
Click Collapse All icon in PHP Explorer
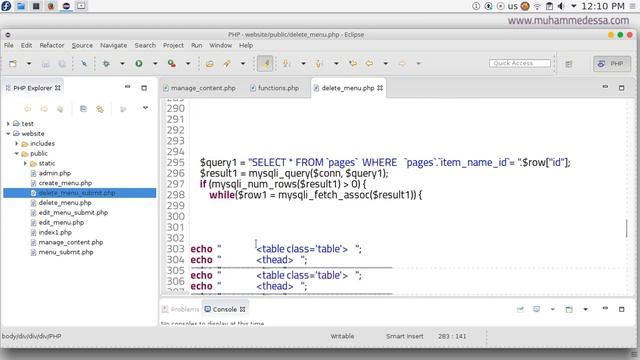tap(83, 109)
